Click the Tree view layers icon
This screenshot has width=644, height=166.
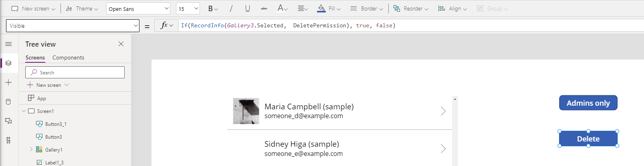click(8, 63)
